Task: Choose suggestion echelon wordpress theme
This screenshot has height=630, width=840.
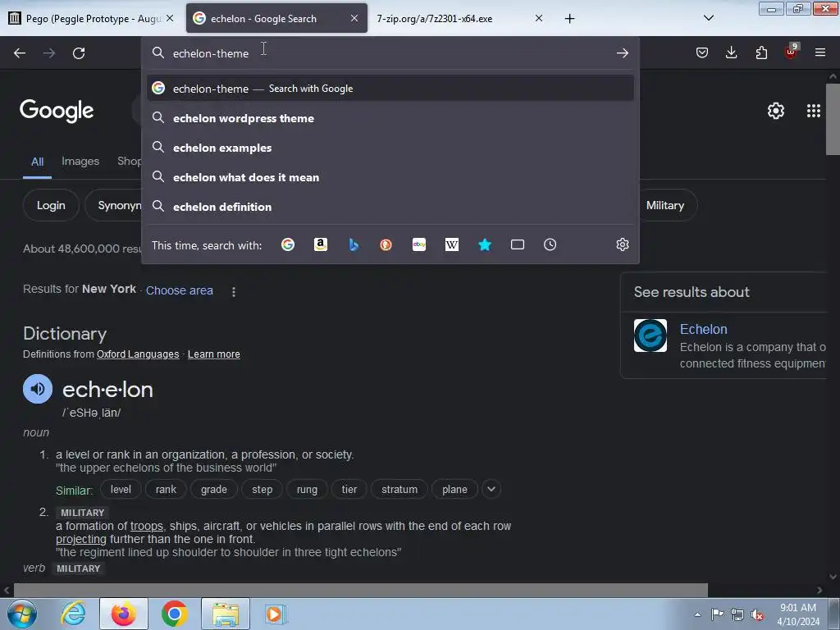Action: [390, 118]
